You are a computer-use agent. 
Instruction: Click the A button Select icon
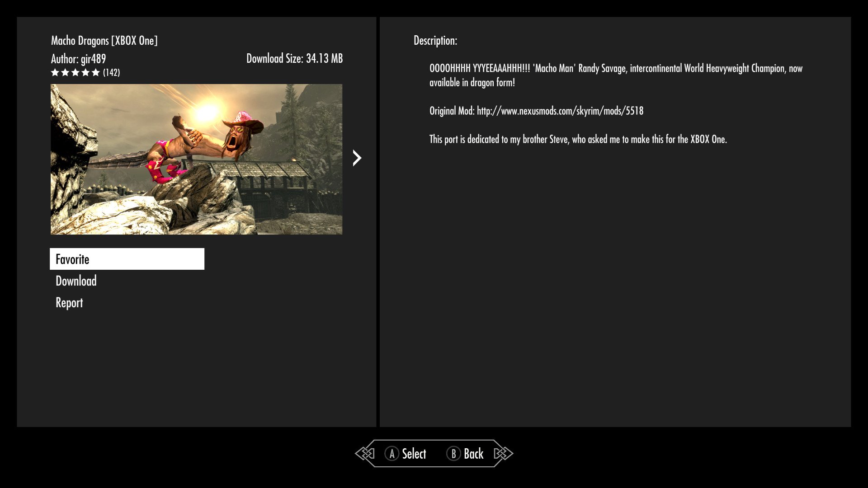tap(392, 454)
